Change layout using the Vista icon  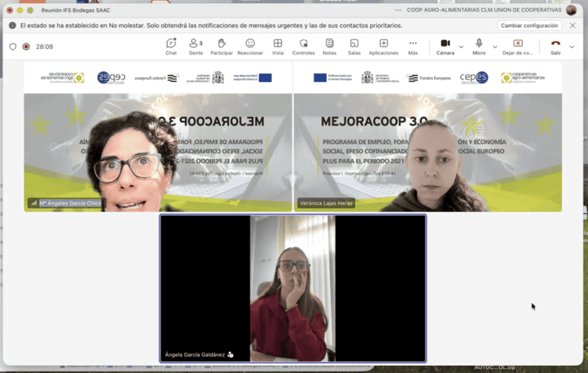(x=278, y=46)
